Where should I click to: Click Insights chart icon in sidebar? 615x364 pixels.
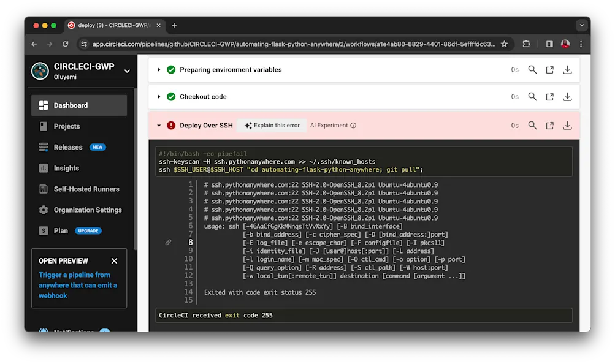(44, 168)
